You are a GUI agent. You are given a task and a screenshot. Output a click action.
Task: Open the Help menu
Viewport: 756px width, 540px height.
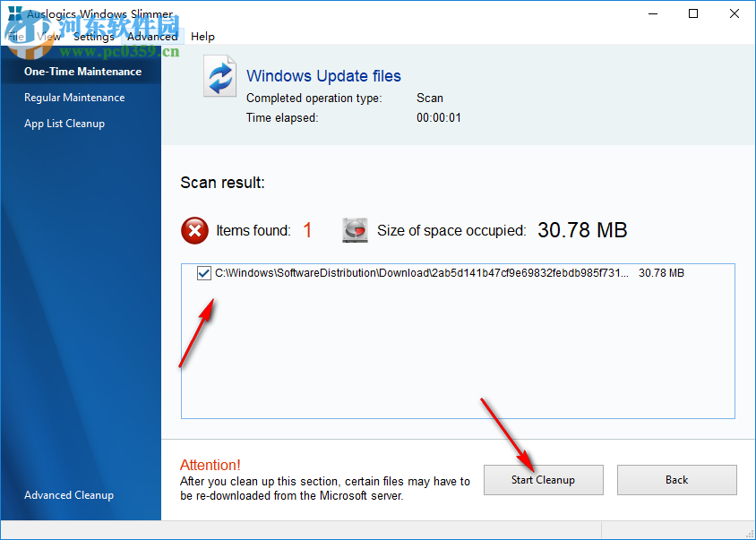pos(202,37)
